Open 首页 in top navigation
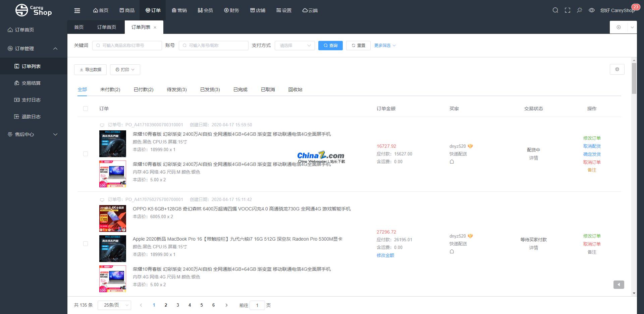644x314 pixels. pyautogui.click(x=101, y=10)
